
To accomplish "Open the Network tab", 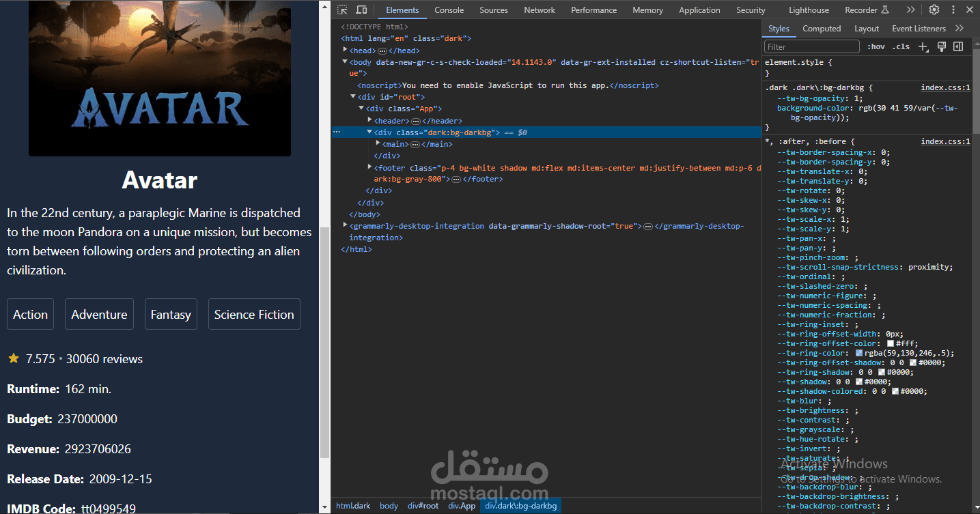I will [540, 10].
